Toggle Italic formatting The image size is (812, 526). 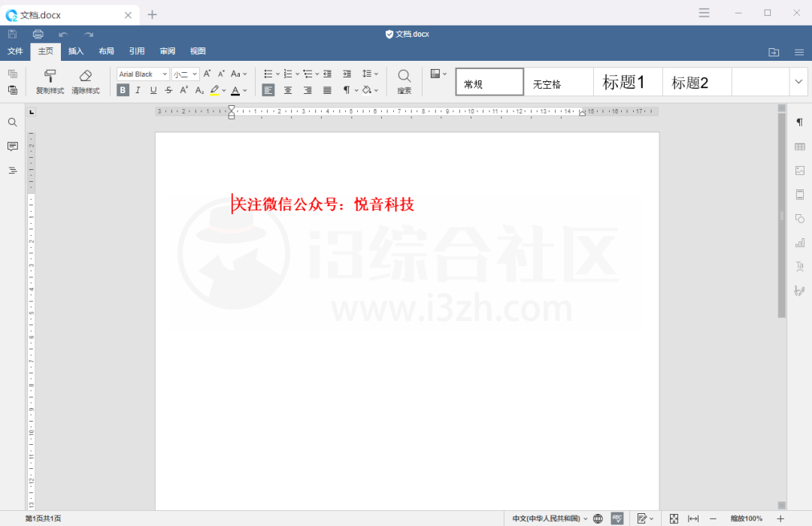point(138,90)
